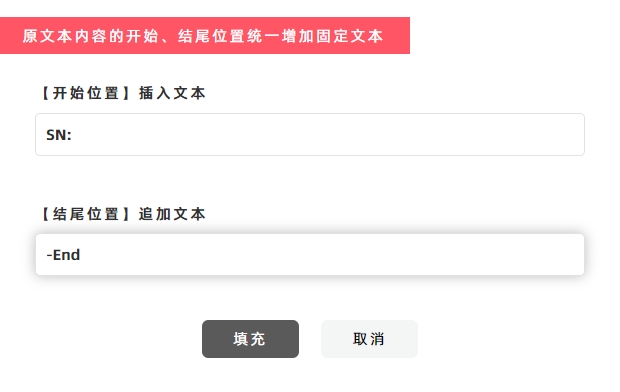620x392 pixels.
Task: Click the 原文本内容 words in the banner
Action: coord(64,36)
